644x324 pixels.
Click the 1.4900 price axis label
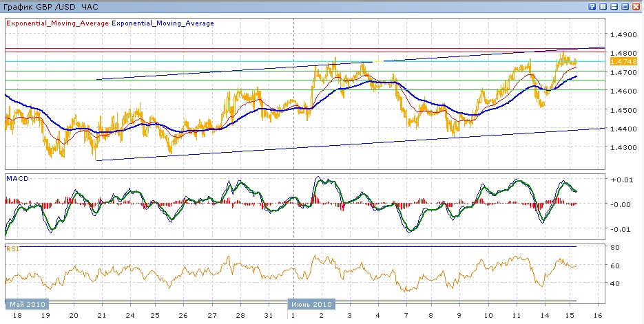623,34
